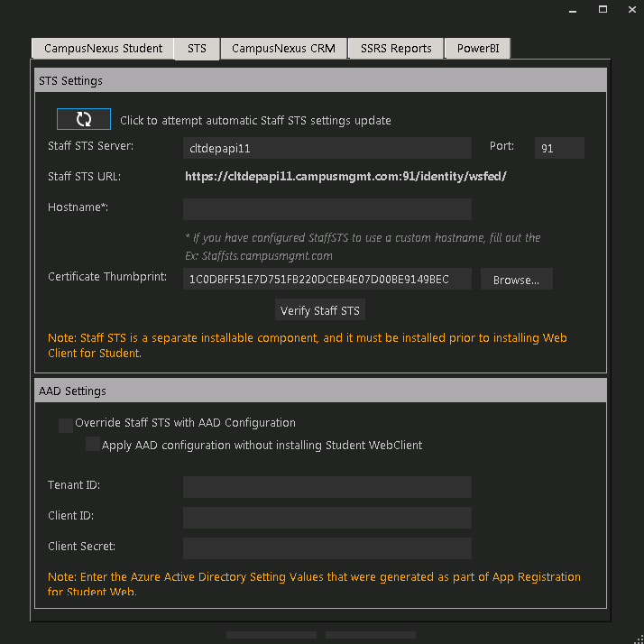Go to the SSRS Reports tab
Viewport: 644px width, 644px height.
click(x=396, y=49)
